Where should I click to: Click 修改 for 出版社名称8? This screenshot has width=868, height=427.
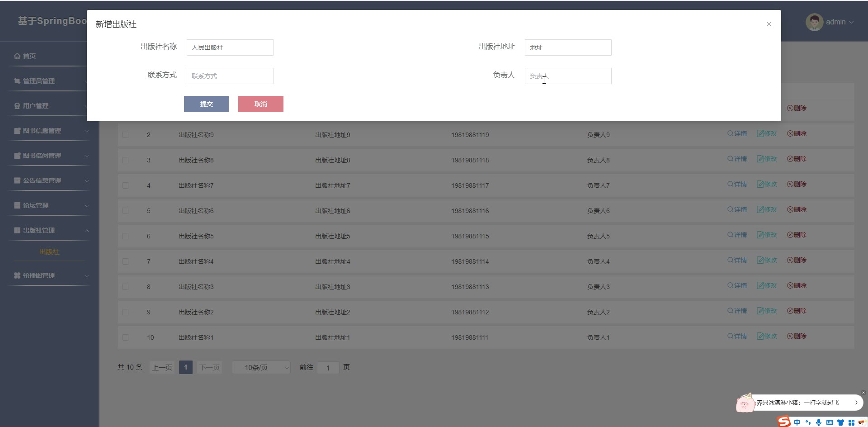[x=767, y=159]
